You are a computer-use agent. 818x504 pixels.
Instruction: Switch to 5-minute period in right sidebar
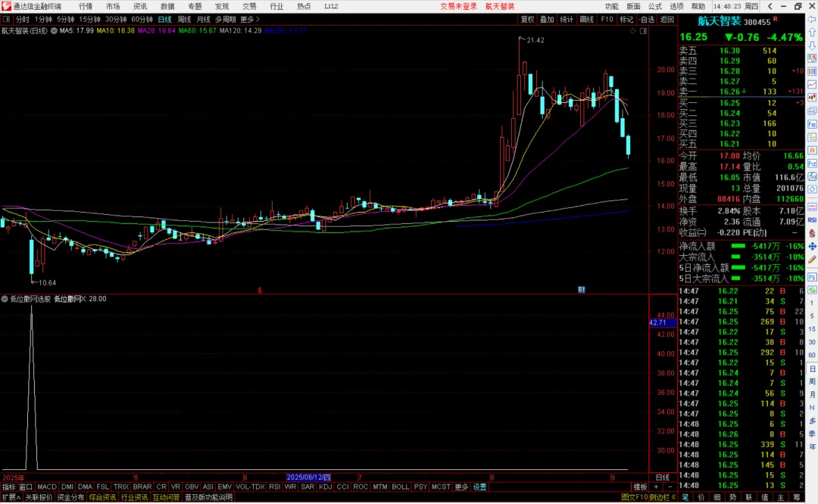coord(812,316)
